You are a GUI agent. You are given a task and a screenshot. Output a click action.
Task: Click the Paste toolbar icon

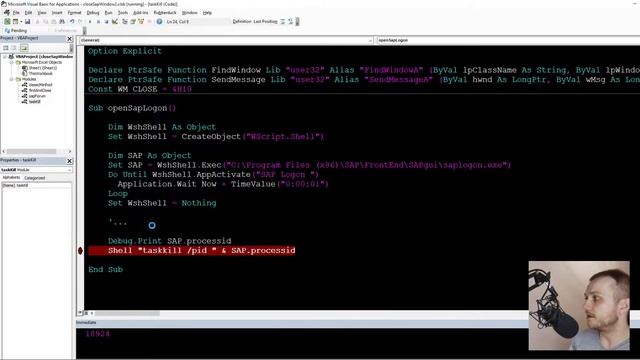53,21
